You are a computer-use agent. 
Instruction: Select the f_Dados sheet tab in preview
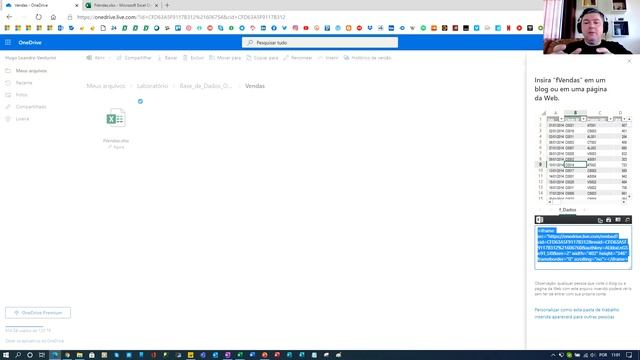(x=567, y=210)
